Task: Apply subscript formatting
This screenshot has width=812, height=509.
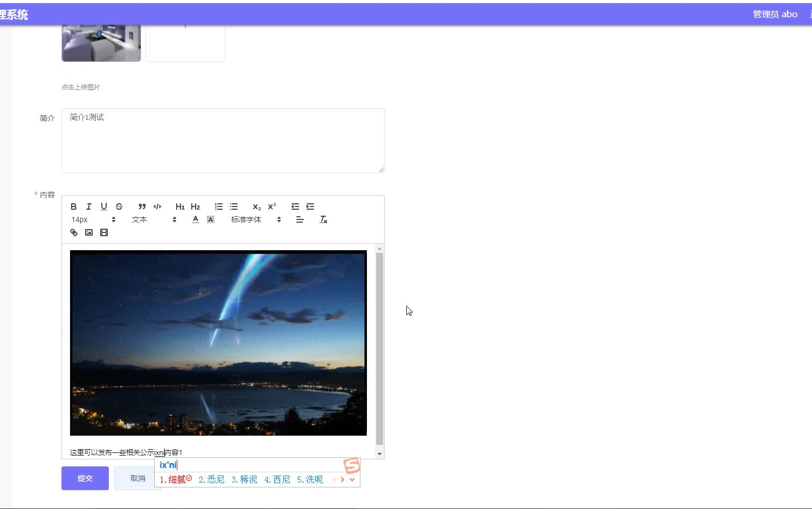Action: click(257, 207)
